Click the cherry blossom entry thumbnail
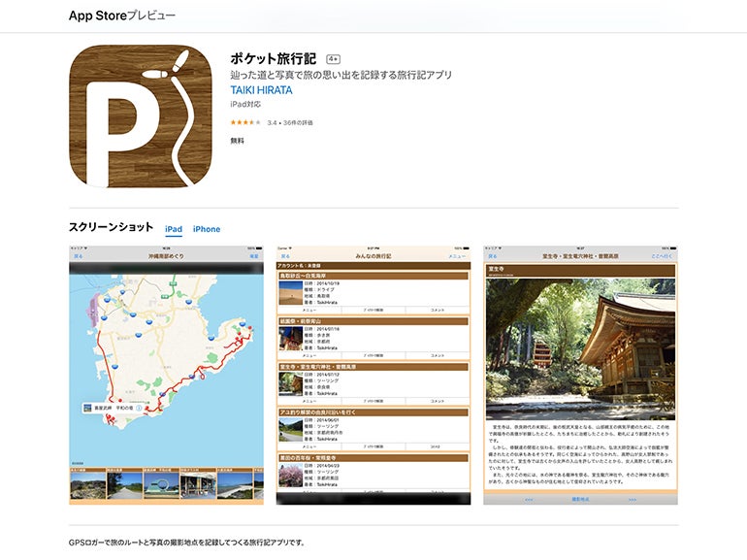Viewport: 747px width, 560px height. [x=291, y=473]
